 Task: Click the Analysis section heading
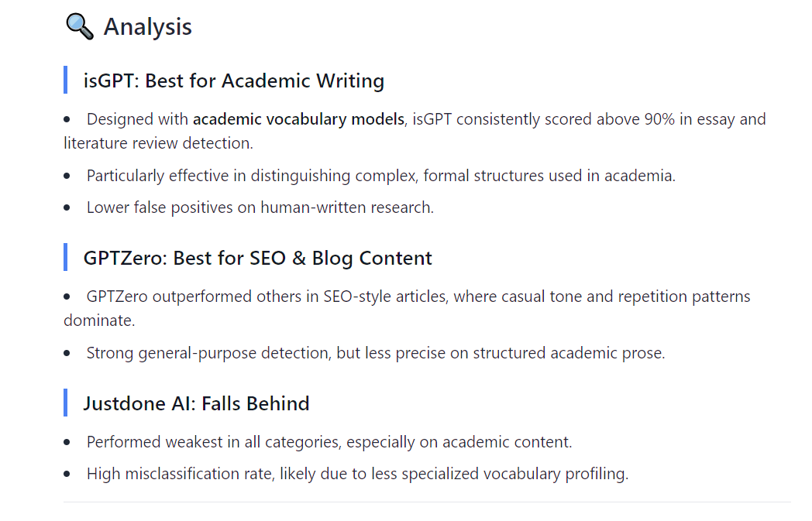point(147,27)
